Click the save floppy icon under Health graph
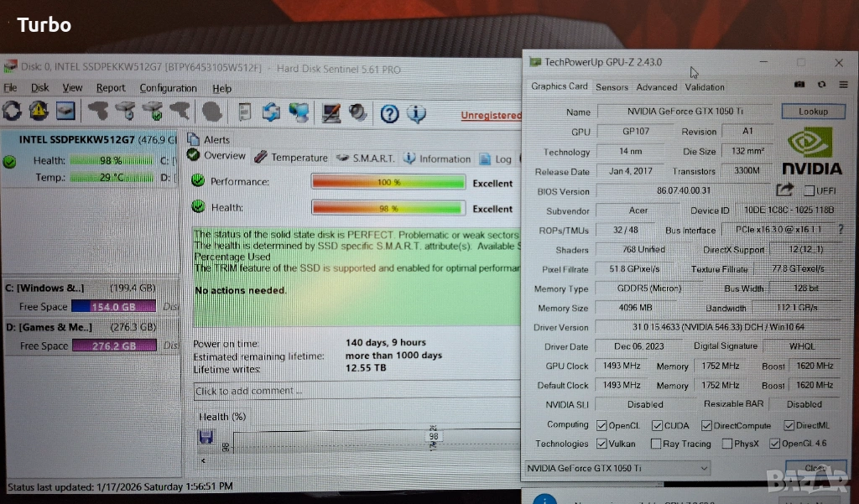 (206, 437)
